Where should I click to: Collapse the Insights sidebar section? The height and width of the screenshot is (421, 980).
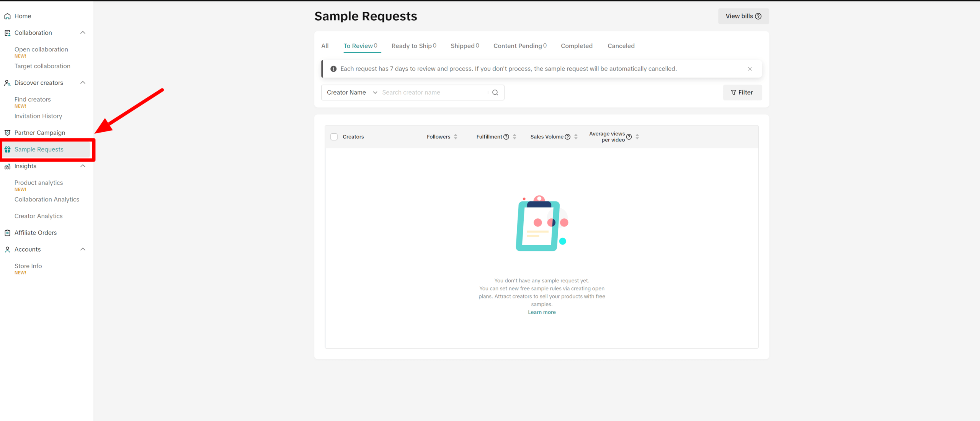(83, 166)
